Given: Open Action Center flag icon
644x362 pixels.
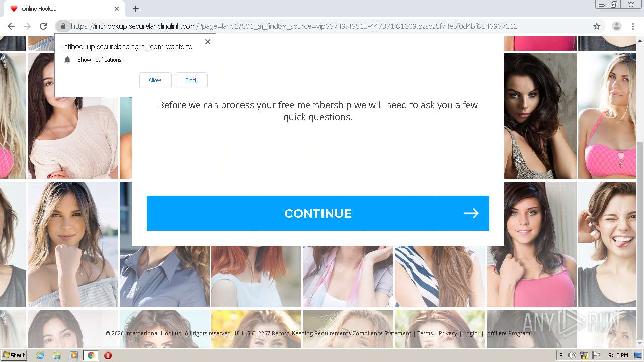Looking at the screenshot, I should pyautogui.click(x=597, y=355).
